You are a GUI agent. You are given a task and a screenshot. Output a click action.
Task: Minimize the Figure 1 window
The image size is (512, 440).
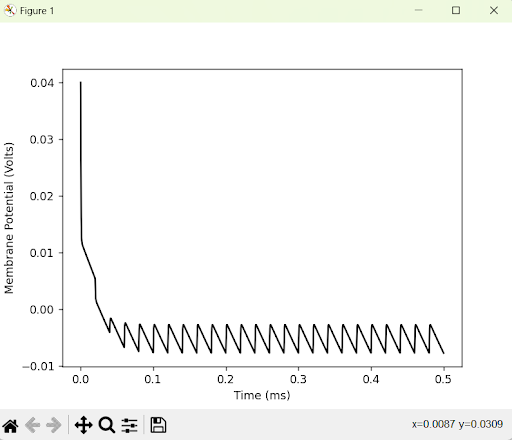[419, 10]
